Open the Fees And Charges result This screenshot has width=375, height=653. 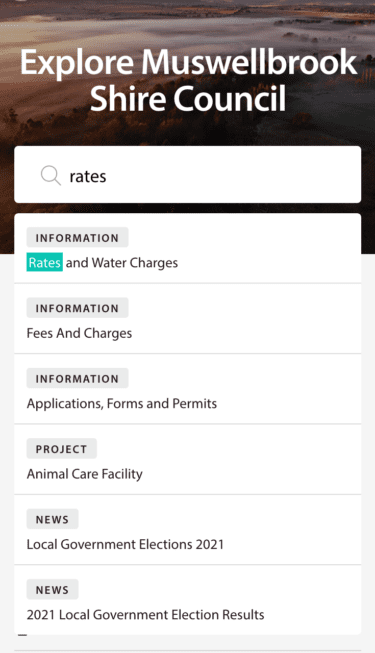tap(188, 319)
